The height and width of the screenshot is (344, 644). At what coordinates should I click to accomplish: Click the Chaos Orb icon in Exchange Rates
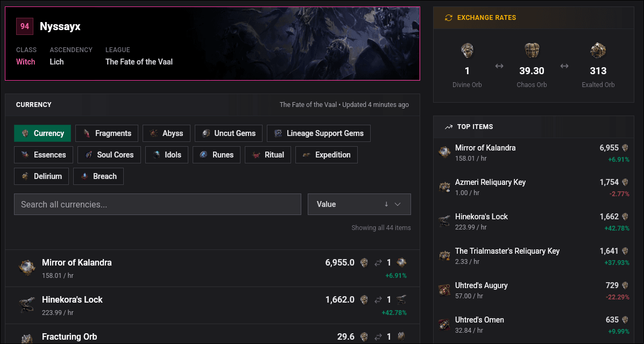point(532,51)
